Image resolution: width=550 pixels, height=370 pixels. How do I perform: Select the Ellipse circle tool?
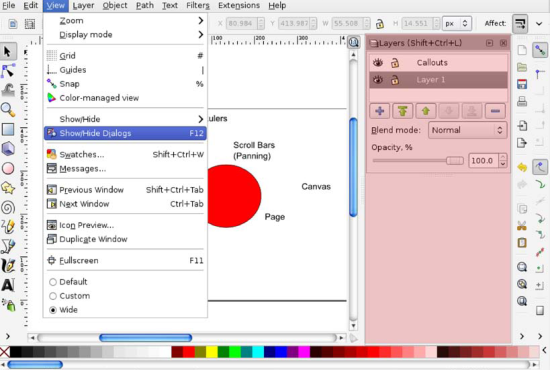click(8, 169)
